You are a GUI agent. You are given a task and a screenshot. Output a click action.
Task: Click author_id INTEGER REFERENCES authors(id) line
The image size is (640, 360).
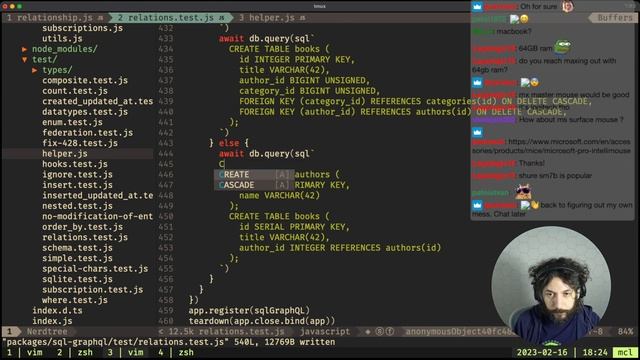click(340, 248)
